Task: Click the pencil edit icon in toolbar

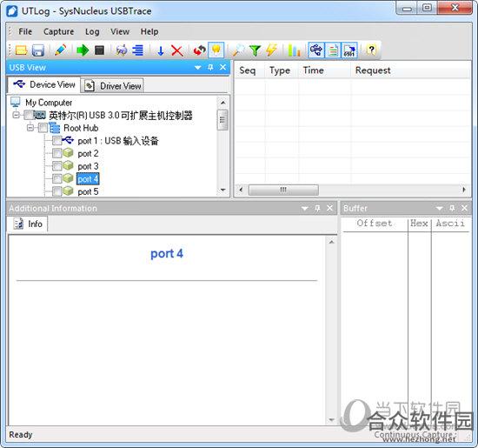Action: (60, 50)
